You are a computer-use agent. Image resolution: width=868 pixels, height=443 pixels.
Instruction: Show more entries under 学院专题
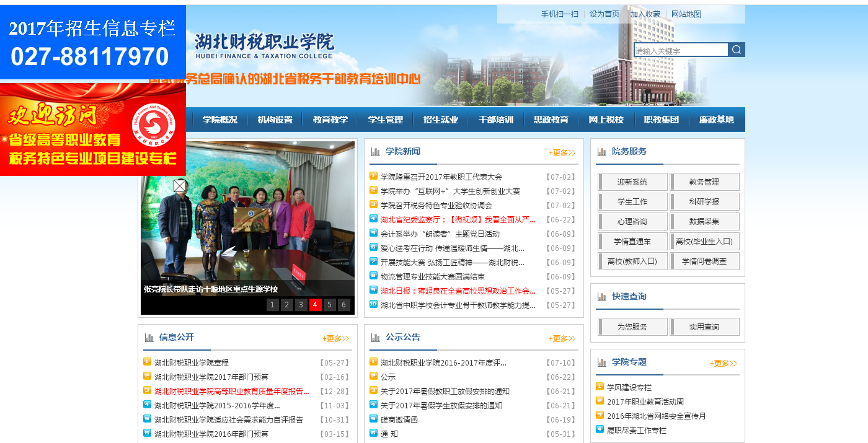(723, 363)
